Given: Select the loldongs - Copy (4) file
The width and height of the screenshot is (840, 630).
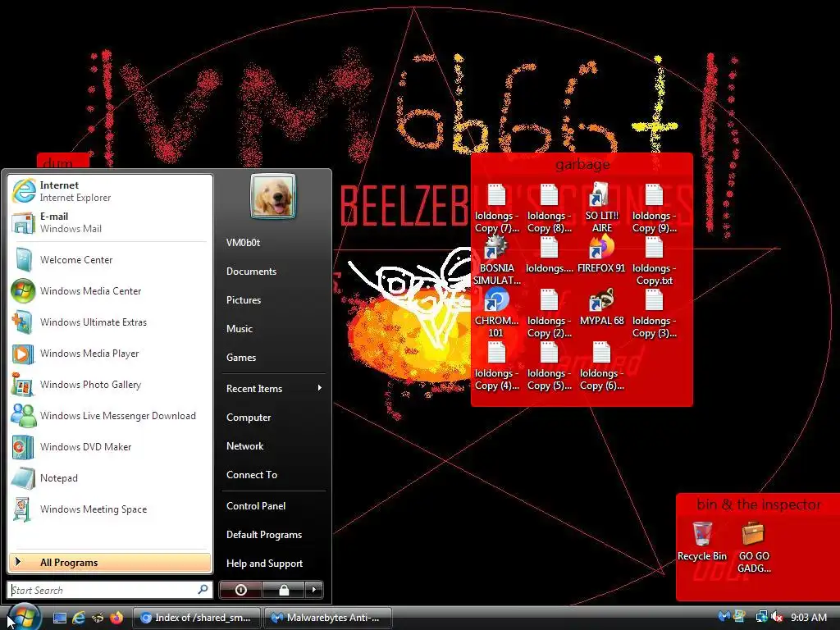Looking at the screenshot, I should point(496,365).
